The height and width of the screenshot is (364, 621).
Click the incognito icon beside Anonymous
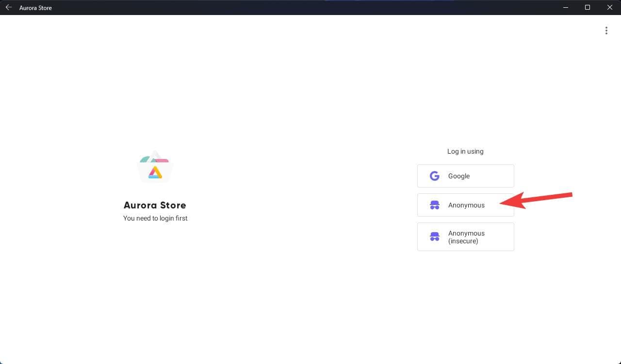[x=434, y=205]
